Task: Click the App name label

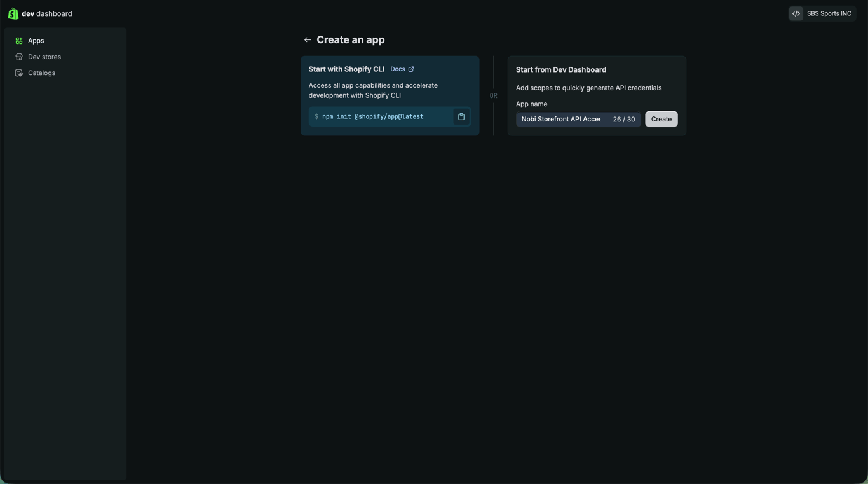Action: tap(531, 104)
